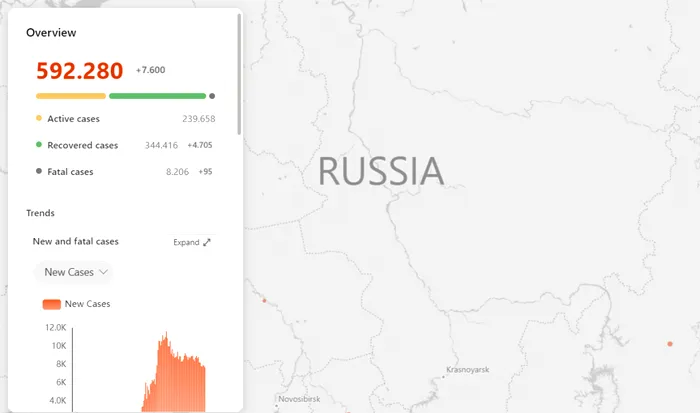Image resolution: width=700 pixels, height=413 pixels.
Task: Click the Active cases row label
Action: pyautogui.click(x=74, y=119)
